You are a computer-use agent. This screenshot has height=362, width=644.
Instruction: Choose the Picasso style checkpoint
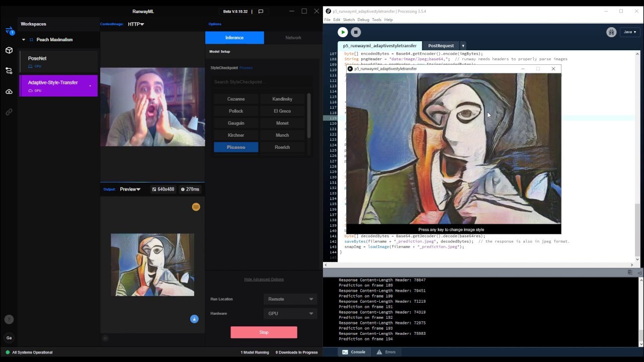[x=236, y=147]
